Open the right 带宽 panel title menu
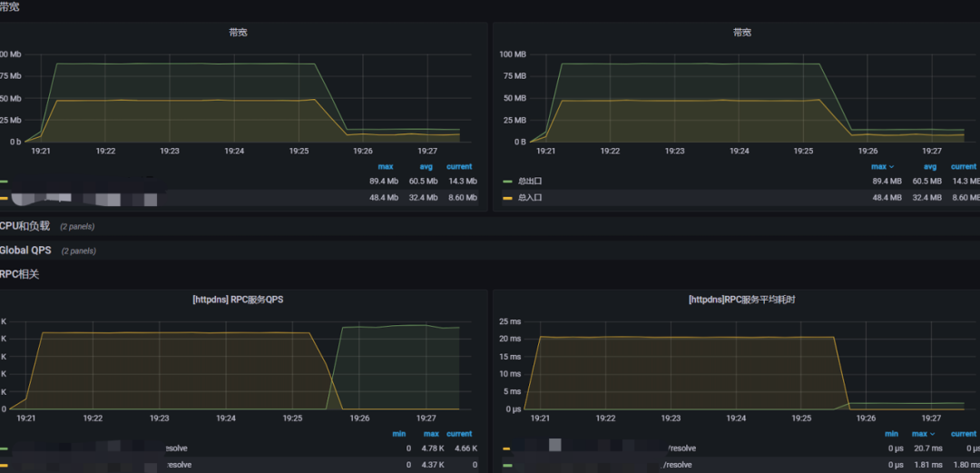 742,33
